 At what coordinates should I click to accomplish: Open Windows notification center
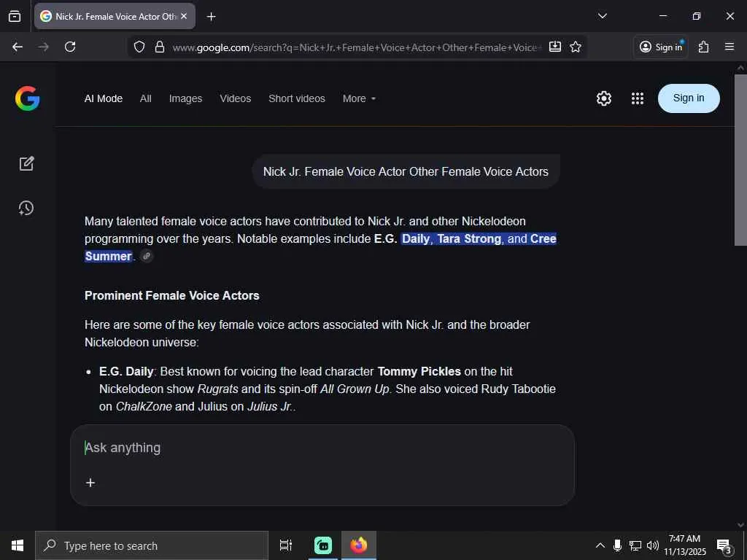pos(724,545)
